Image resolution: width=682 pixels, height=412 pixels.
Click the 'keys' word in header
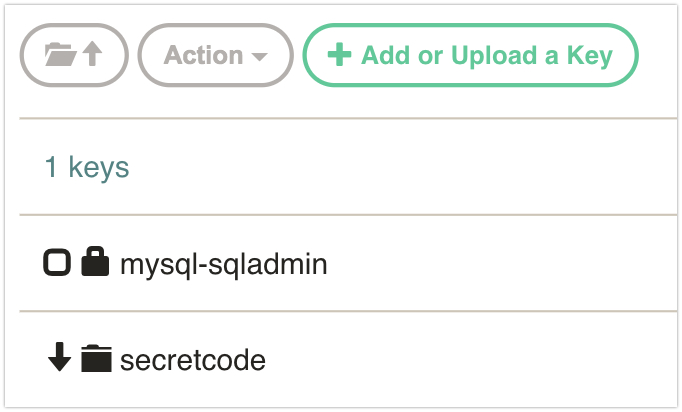pos(99,168)
